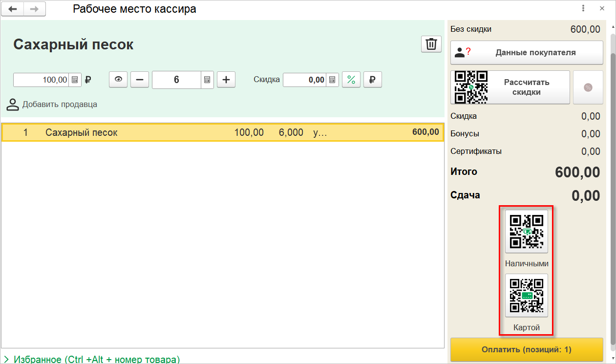The height and width of the screenshot is (364, 616).
Task: Click the Оплатить (позиций: 1) button
Action: (527, 350)
